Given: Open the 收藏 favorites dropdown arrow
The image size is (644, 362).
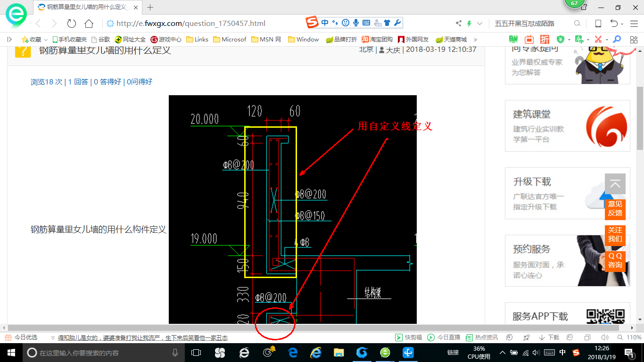Looking at the screenshot, I should tap(46, 40).
